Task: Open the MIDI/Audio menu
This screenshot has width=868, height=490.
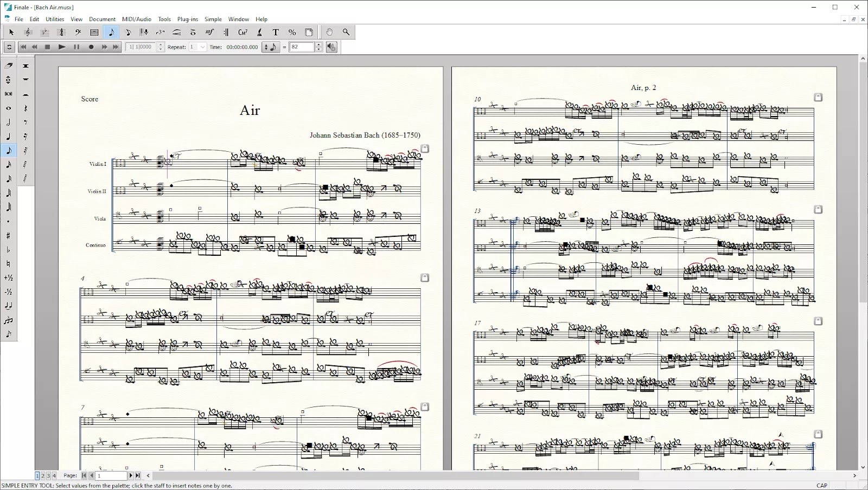Action: 136,19
